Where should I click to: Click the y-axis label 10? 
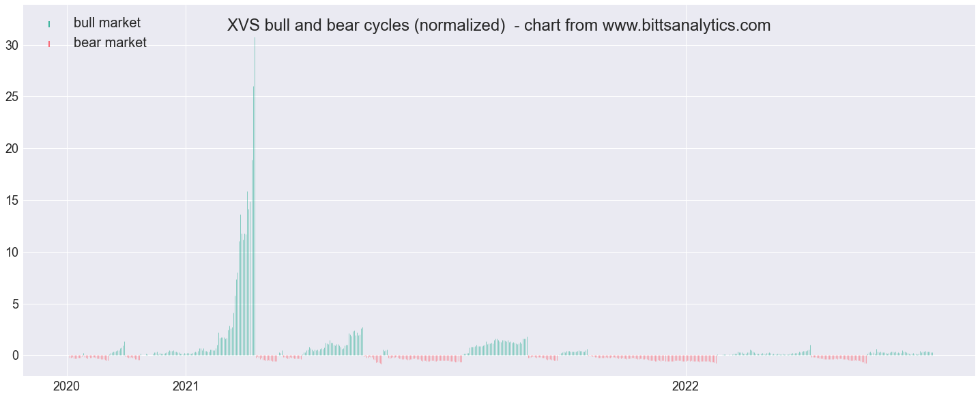[10, 252]
